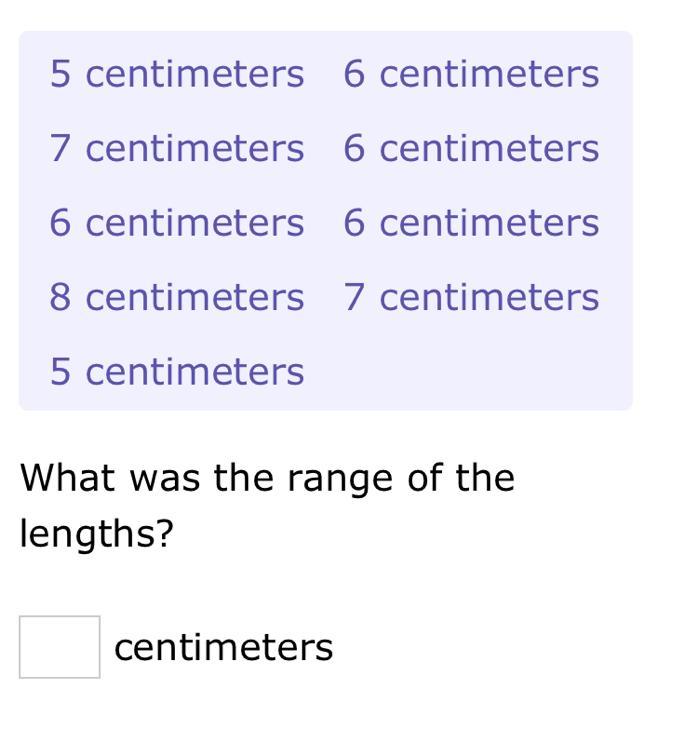
Task: Click the word "centimeters" after the numeral 8
Action: click(194, 297)
